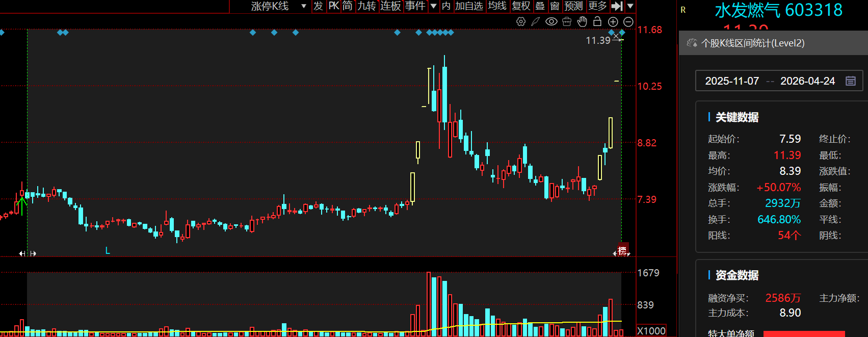The height and width of the screenshot is (337, 868).
Task: Open the toolbox briefcase icon
Action: tap(567, 21)
